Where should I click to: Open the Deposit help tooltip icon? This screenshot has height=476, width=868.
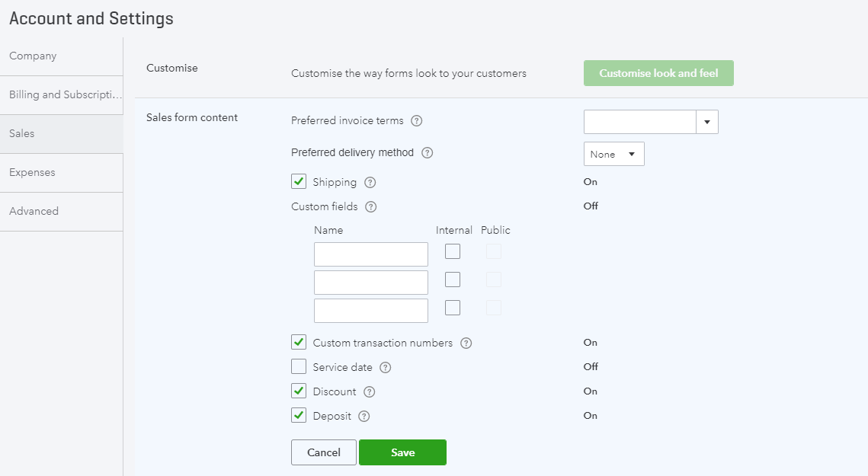[x=364, y=417]
